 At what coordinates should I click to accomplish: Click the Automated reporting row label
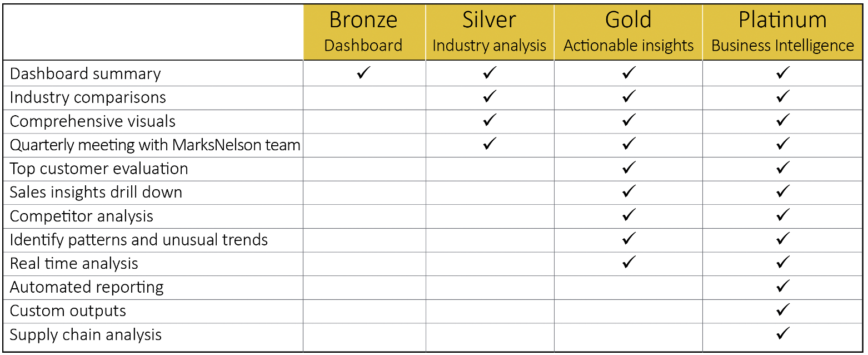click(x=87, y=287)
